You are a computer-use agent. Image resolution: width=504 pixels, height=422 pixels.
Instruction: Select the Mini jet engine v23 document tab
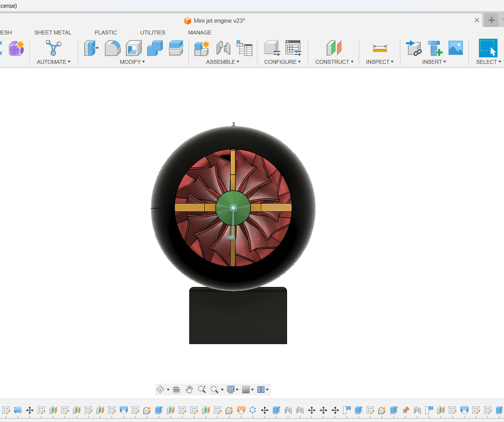215,21
